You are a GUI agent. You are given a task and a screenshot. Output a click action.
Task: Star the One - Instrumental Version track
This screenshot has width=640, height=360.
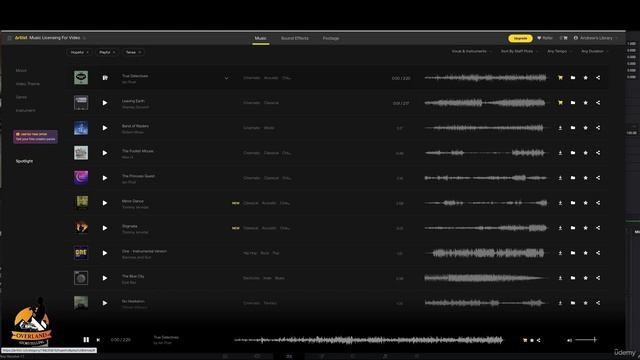point(586,253)
